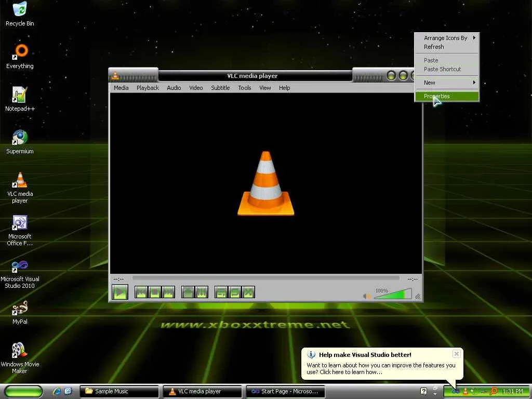This screenshot has width=532, height=399.
Task: Launch Internet Explorer from Quick Launch
Action: (x=57, y=392)
